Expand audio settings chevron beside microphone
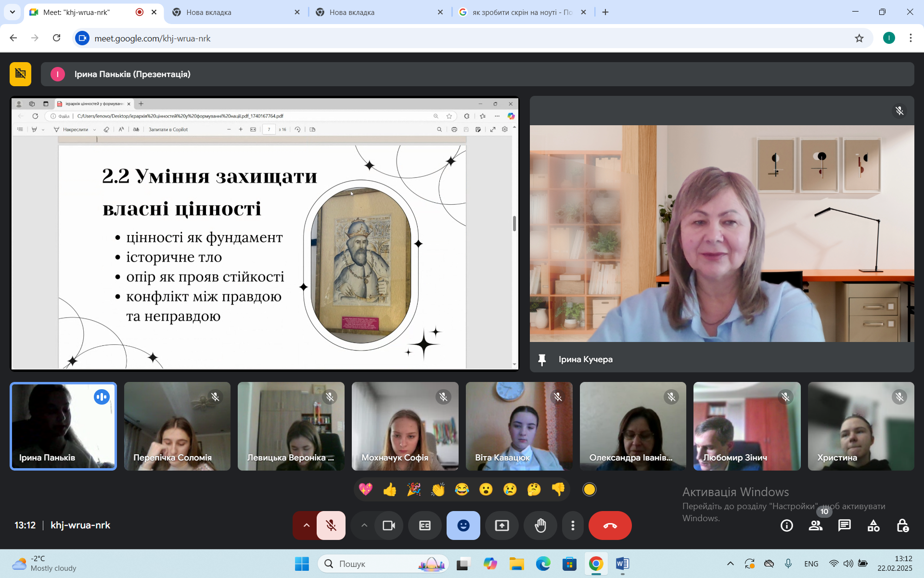This screenshot has width=924, height=578. (x=306, y=525)
